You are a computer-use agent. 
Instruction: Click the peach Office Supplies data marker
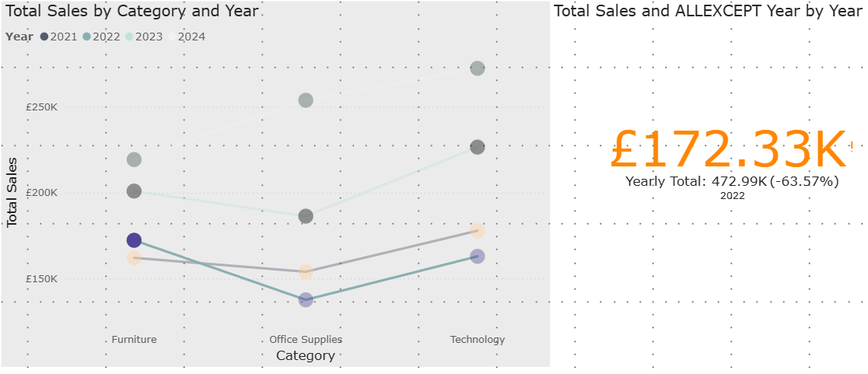tap(306, 271)
